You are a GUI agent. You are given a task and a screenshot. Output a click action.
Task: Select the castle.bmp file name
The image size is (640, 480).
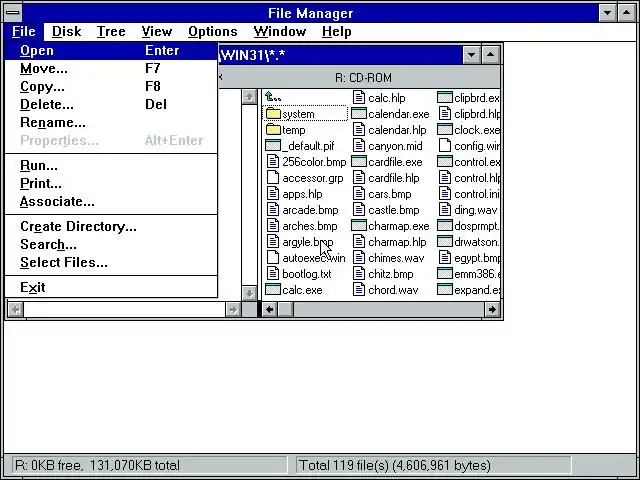394,210
